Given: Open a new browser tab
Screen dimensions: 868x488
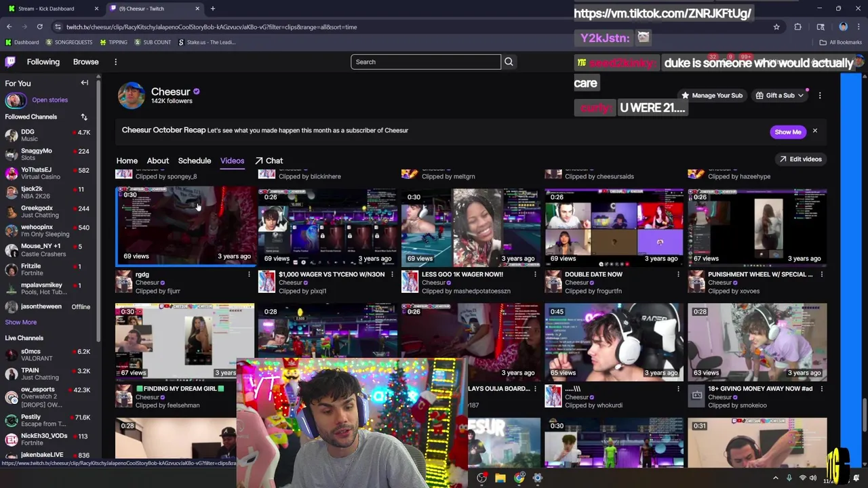Looking at the screenshot, I should 212,9.
